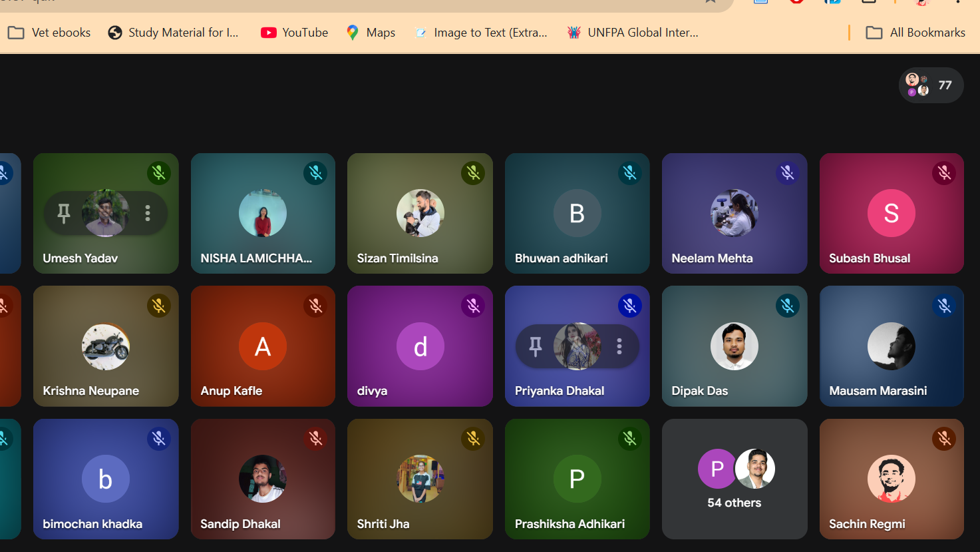Click muted mic icon on Mausam Marasini tile
Viewport: 980px width, 552px height.
tap(944, 306)
